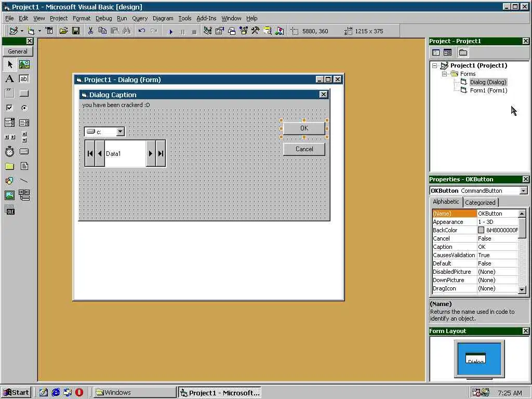Toggle Folders in the Project panel
Image resolution: width=532 pixels, height=399 pixels.
point(463,52)
